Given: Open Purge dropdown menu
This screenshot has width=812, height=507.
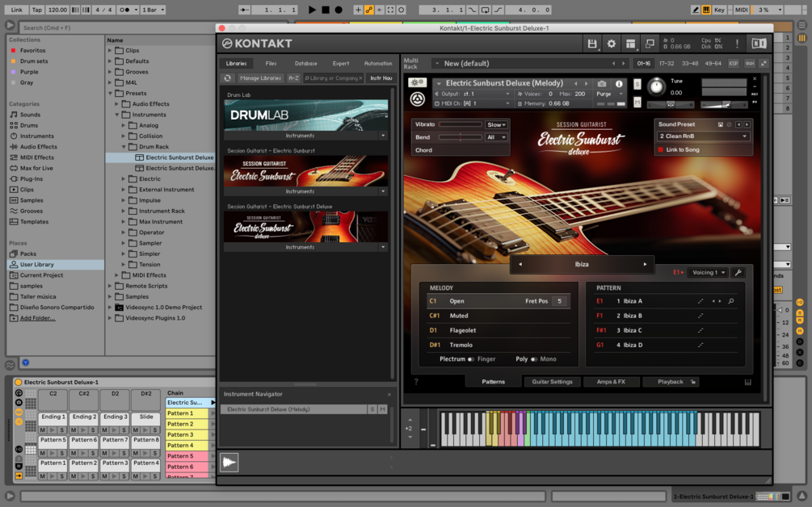Looking at the screenshot, I should tap(609, 94).
